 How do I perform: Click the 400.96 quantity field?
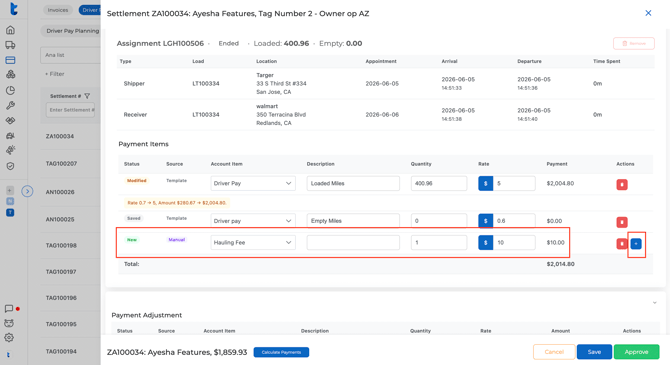(x=439, y=183)
